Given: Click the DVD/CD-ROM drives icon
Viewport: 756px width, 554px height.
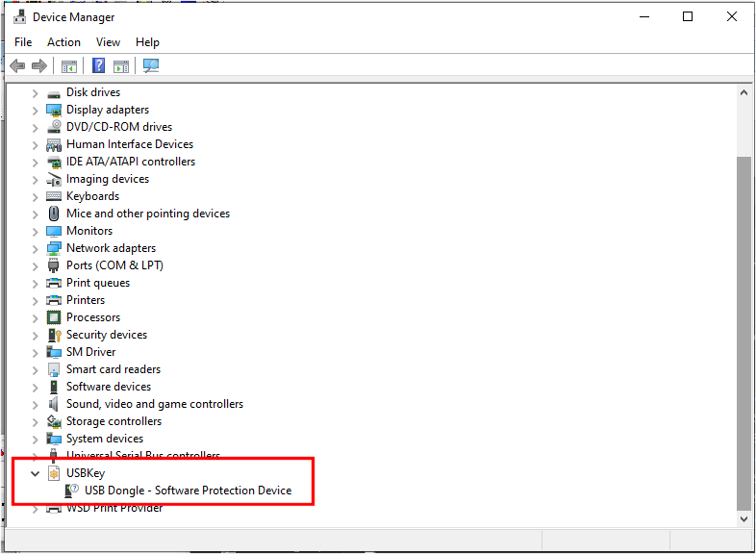Looking at the screenshot, I should (x=54, y=127).
